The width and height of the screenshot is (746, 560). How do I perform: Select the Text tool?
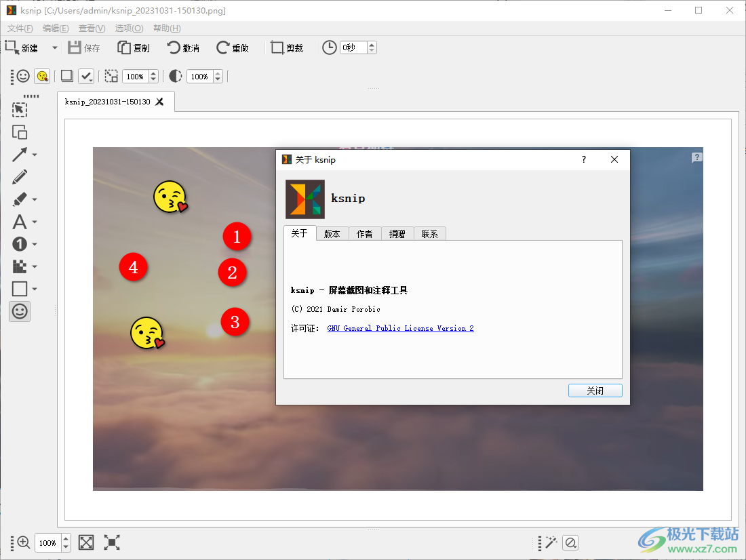[20, 222]
